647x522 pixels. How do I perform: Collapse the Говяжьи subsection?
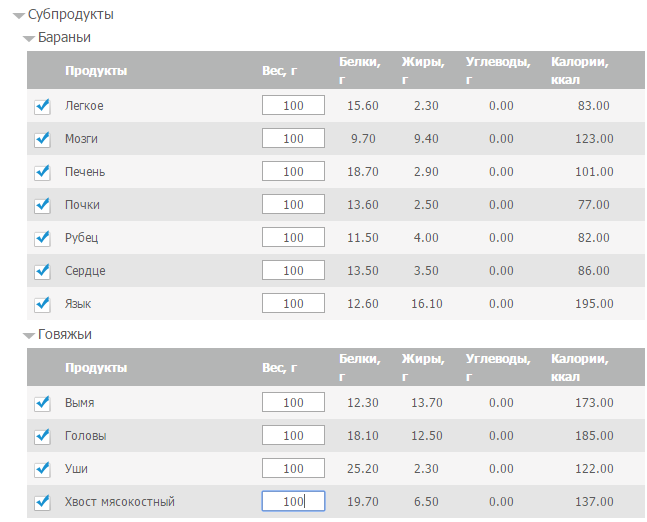(29, 335)
